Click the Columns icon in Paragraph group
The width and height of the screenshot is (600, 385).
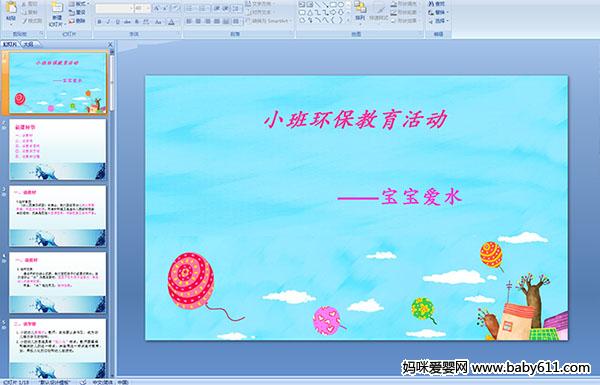point(236,21)
